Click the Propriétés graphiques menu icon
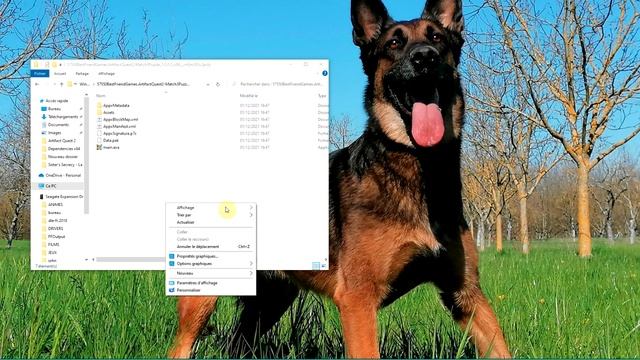This screenshot has width=640, height=360. (172, 256)
